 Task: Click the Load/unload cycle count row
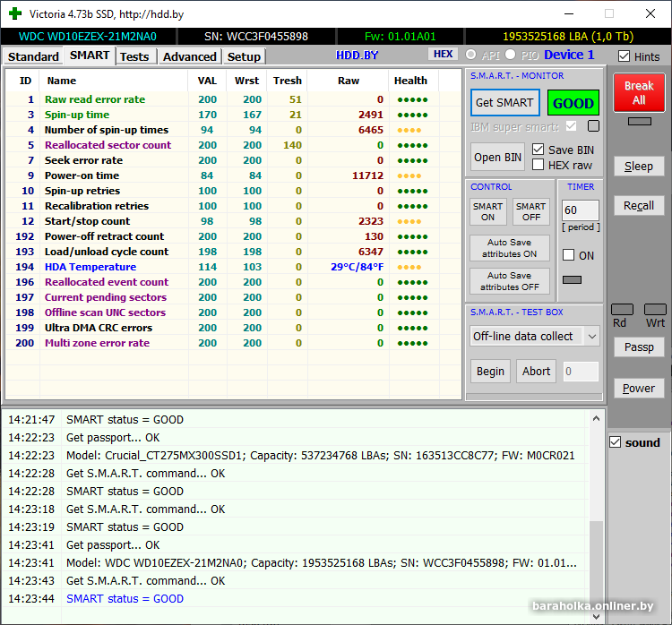(234, 252)
